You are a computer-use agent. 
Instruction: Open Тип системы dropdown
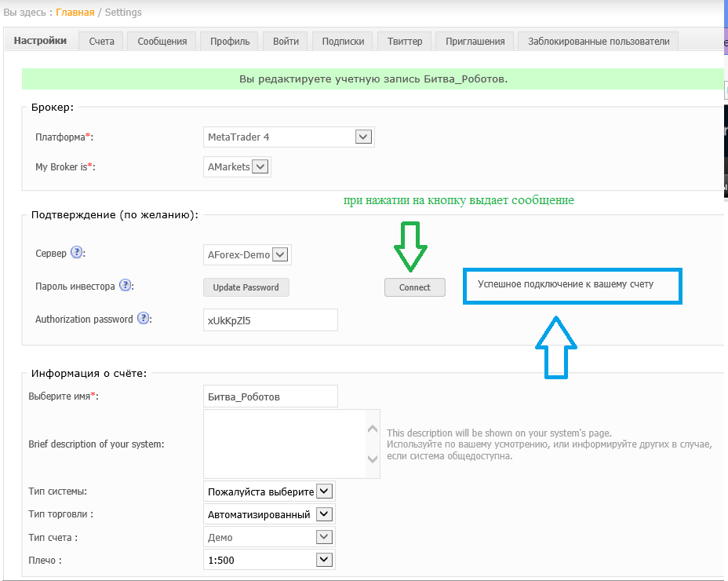(x=269, y=491)
